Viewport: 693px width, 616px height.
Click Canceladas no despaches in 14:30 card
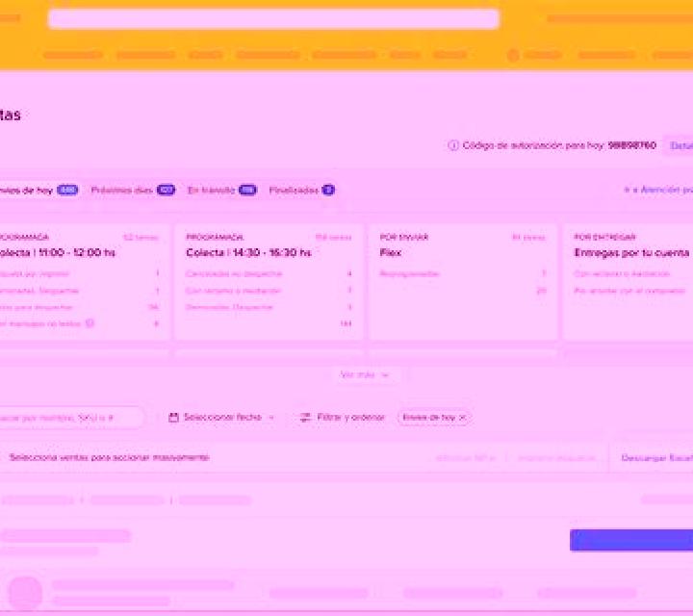pos(269,274)
